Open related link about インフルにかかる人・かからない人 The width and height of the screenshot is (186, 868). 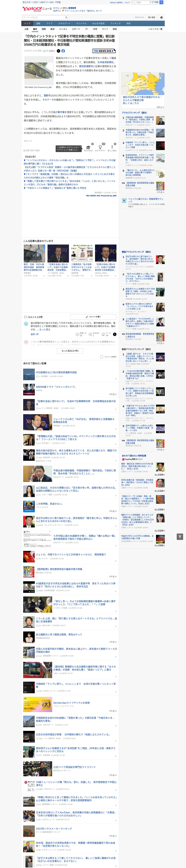(x=70, y=162)
